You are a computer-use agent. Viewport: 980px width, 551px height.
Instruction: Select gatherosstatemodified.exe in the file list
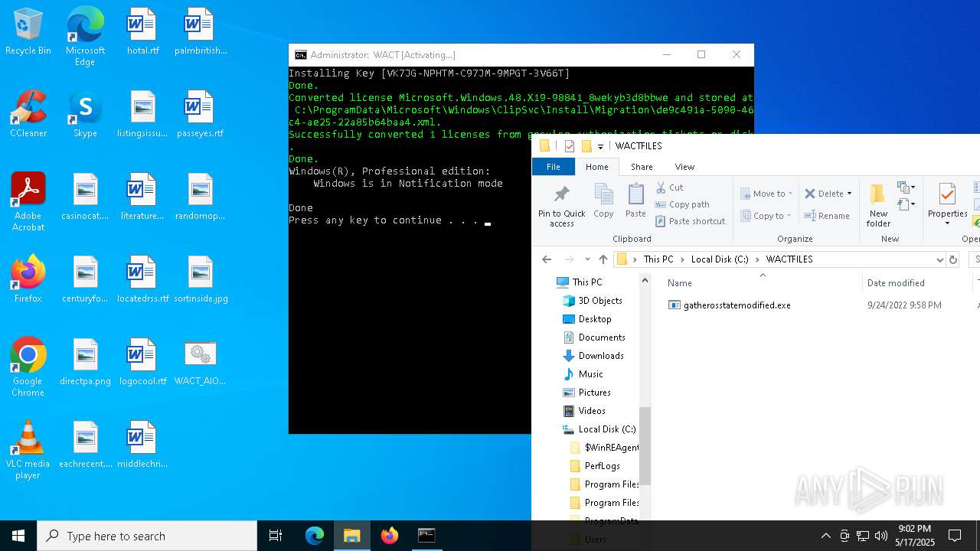point(737,305)
